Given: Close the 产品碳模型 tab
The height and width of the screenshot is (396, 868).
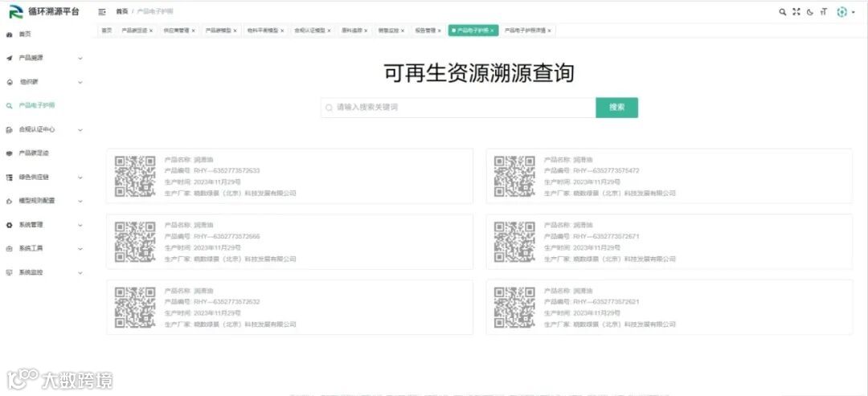Looking at the screenshot, I should click(235, 31).
